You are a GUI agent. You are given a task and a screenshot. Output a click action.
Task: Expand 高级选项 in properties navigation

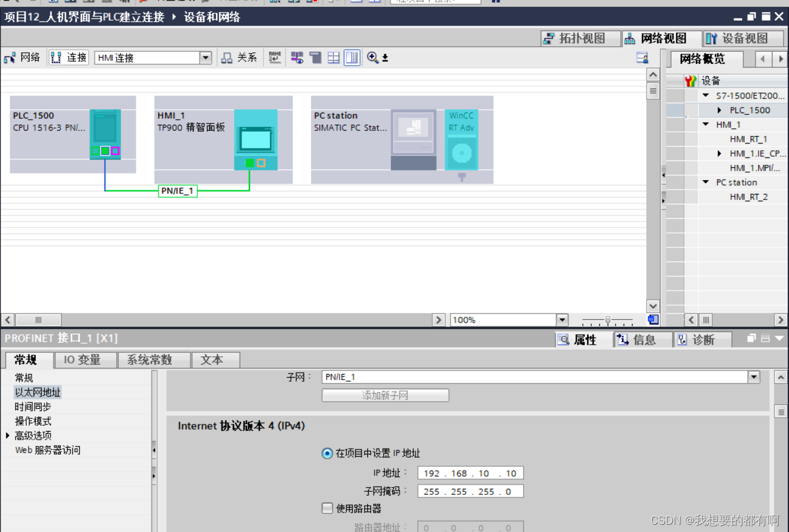(8, 436)
